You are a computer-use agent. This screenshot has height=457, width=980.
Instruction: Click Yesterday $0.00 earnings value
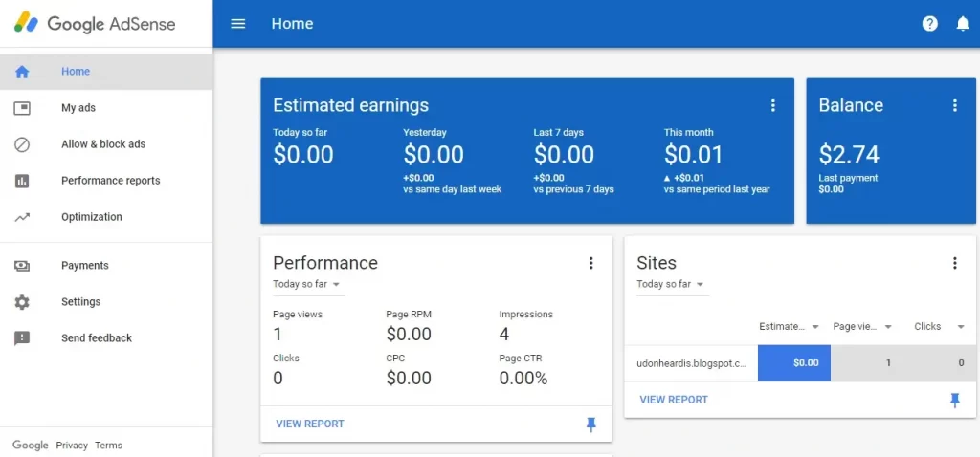434,154
